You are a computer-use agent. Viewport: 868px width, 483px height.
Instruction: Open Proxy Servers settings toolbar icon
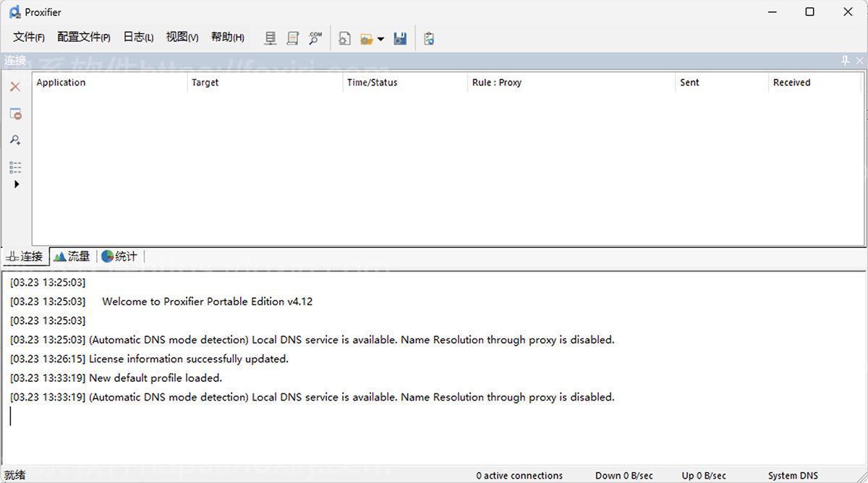(271, 38)
